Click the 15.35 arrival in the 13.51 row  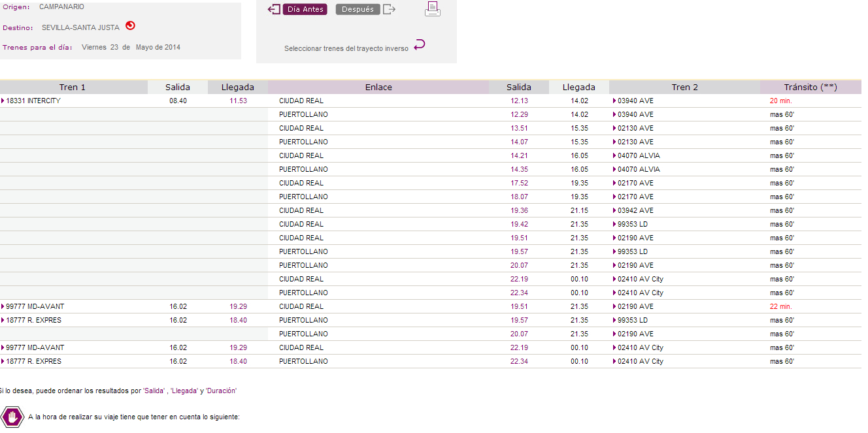click(579, 128)
